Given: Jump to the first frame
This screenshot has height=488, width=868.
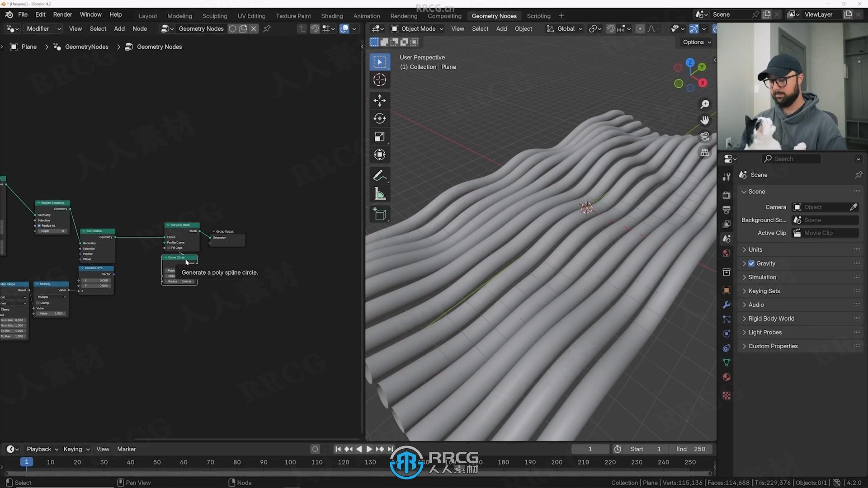Looking at the screenshot, I should coord(338,449).
